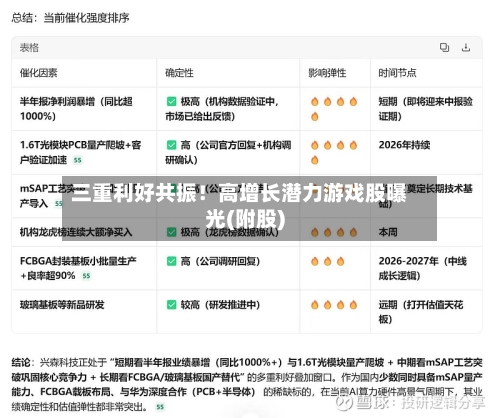Screen dimensions: 500x418
Task: Click the cell 高（公司官方回复+机构调研确认）
Action: point(228,152)
